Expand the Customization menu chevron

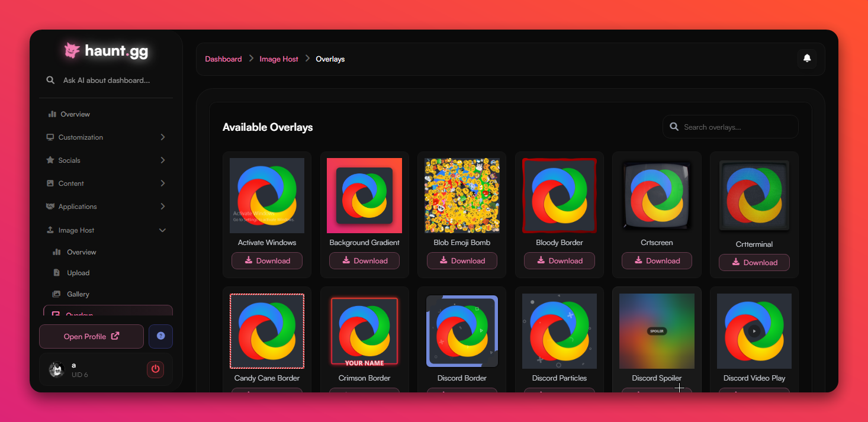tap(163, 137)
